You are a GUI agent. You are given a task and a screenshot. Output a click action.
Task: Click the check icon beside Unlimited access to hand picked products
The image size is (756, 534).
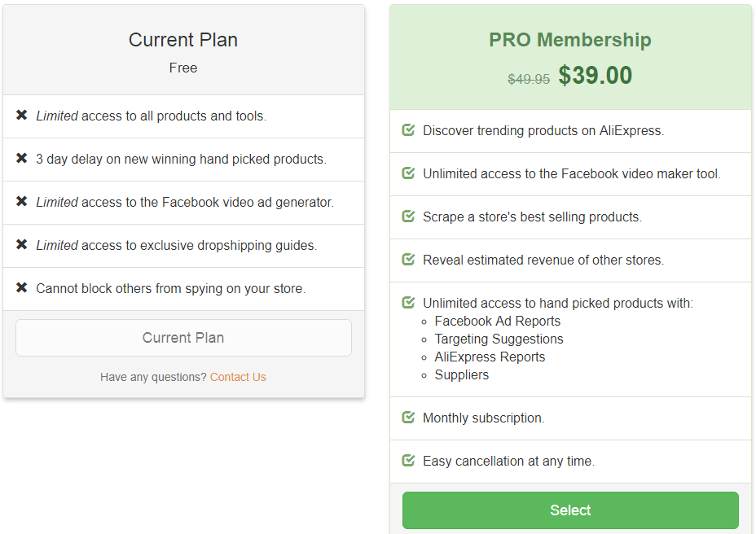409,303
